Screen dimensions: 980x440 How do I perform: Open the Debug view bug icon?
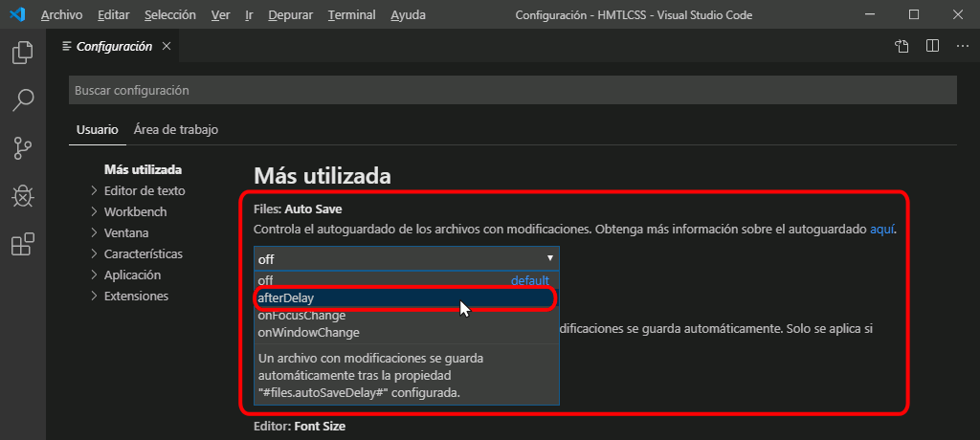[23, 197]
